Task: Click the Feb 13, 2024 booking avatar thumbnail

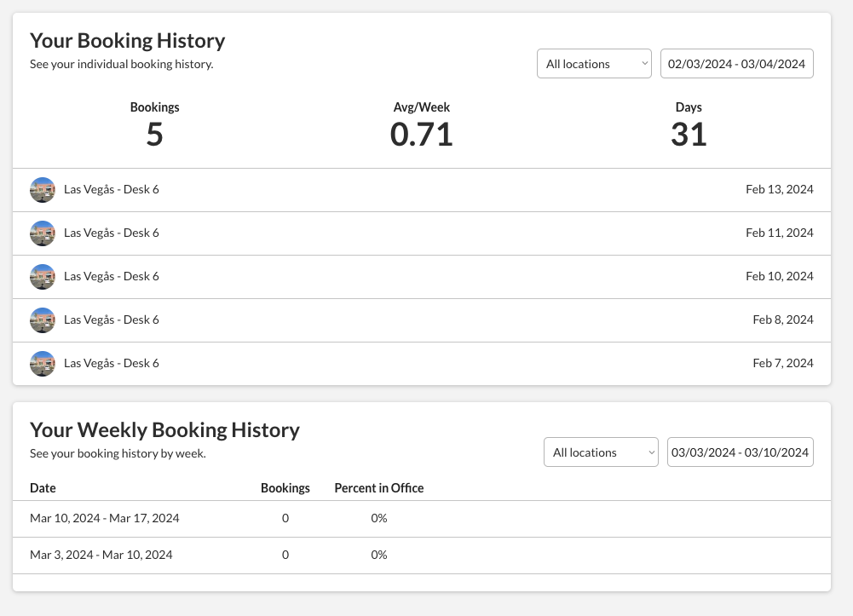Action: pyautogui.click(x=43, y=190)
